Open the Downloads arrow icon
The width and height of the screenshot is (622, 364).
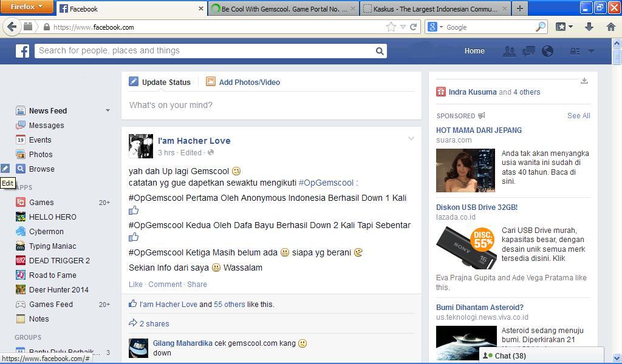click(589, 27)
